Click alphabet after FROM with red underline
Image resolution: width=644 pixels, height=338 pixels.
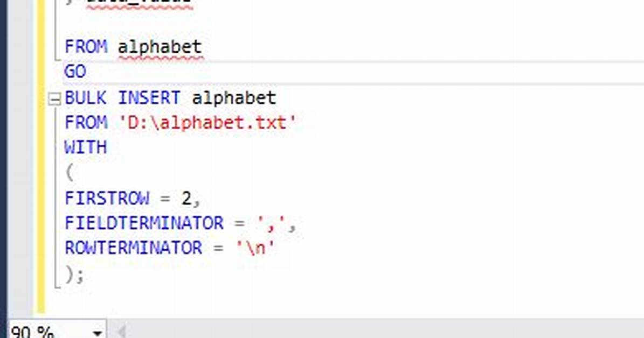[x=160, y=47]
